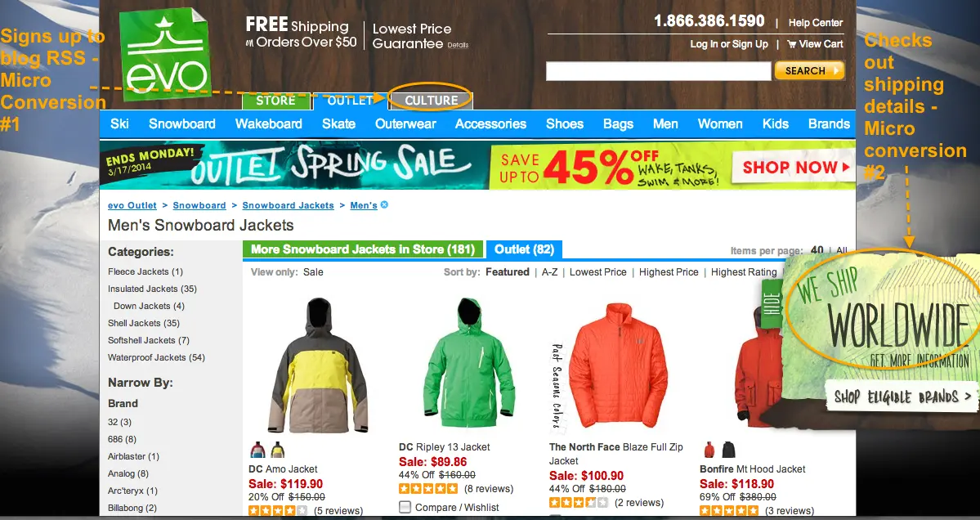Open the View Cart icon link

coord(815,44)
